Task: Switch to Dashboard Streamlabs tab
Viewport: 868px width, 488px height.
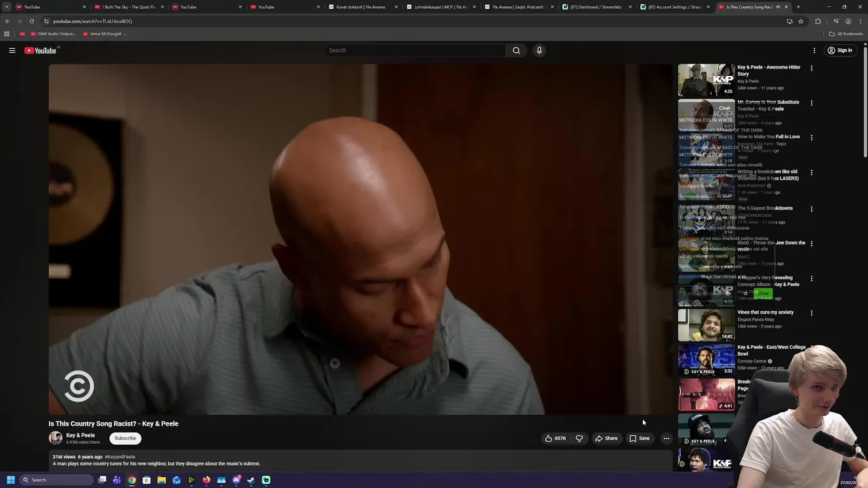Action: [597, 7]
